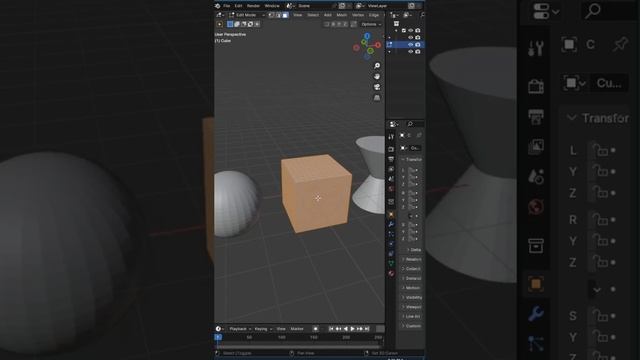Expand the Line Art panel
Viewport: 640px width, 360px height.
[411, 316]
